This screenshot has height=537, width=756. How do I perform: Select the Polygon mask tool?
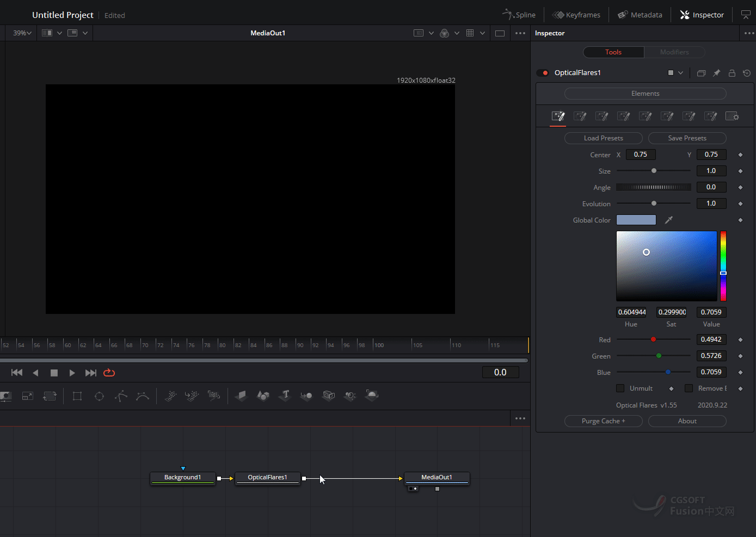[121, 396]
